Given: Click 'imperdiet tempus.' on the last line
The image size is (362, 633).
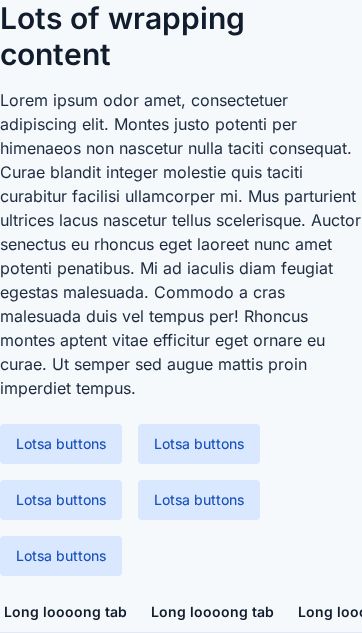Looking at the screenshot, I should pyautogui.click(x=68, y=389).
